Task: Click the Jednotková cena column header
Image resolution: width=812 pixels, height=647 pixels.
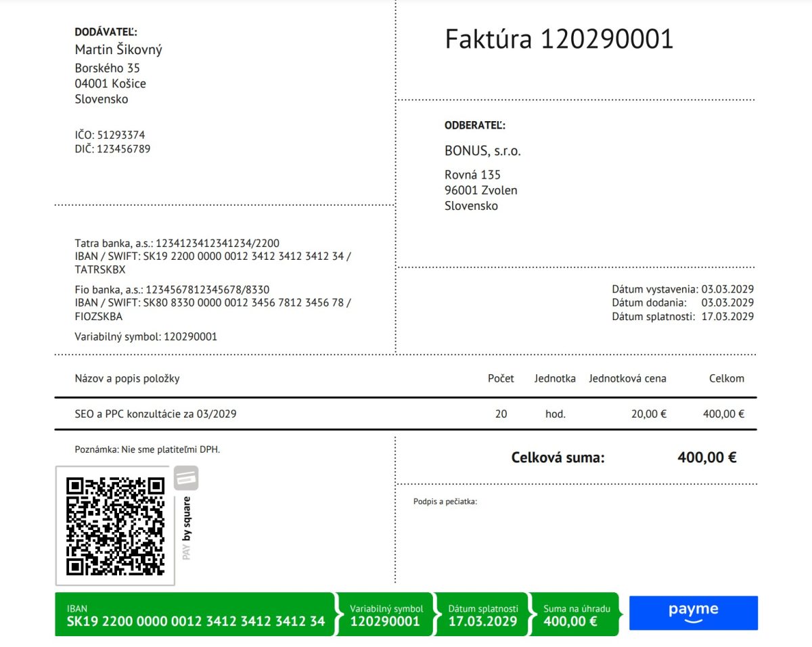Action: (x=627, y=378)
